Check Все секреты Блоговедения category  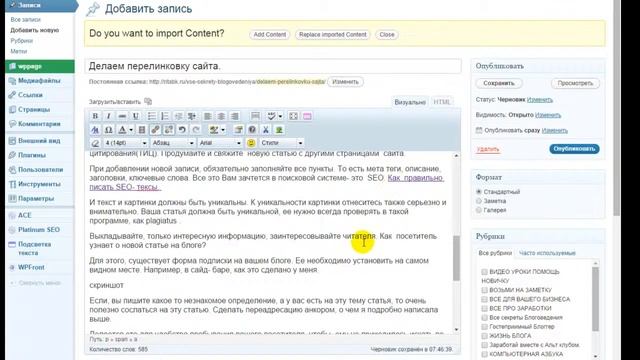tap(484, 318)
